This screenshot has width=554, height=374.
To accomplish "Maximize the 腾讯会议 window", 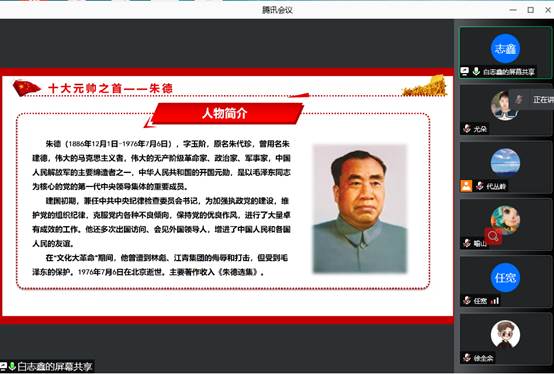I will 530,10.
